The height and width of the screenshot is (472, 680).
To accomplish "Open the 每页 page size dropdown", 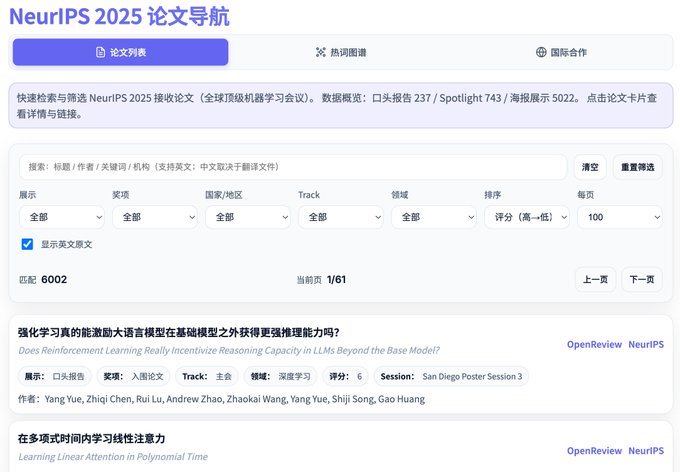I will (619, 217).
